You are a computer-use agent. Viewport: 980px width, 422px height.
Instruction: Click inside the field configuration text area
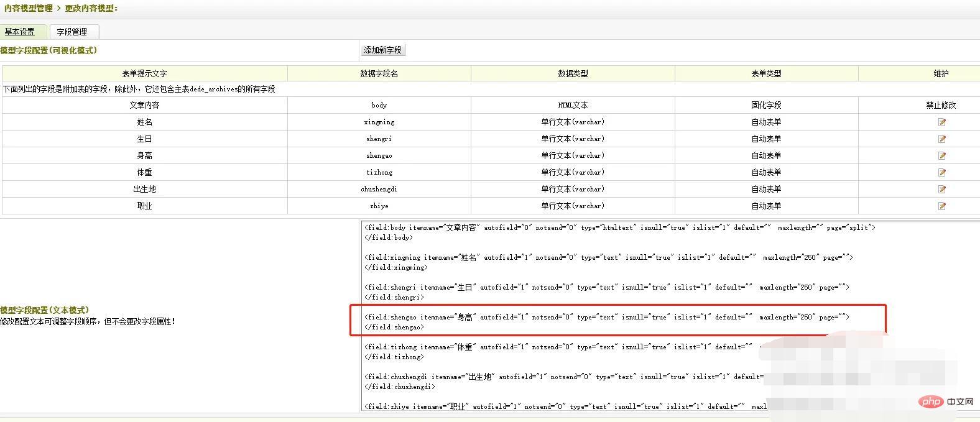[670, 316]
